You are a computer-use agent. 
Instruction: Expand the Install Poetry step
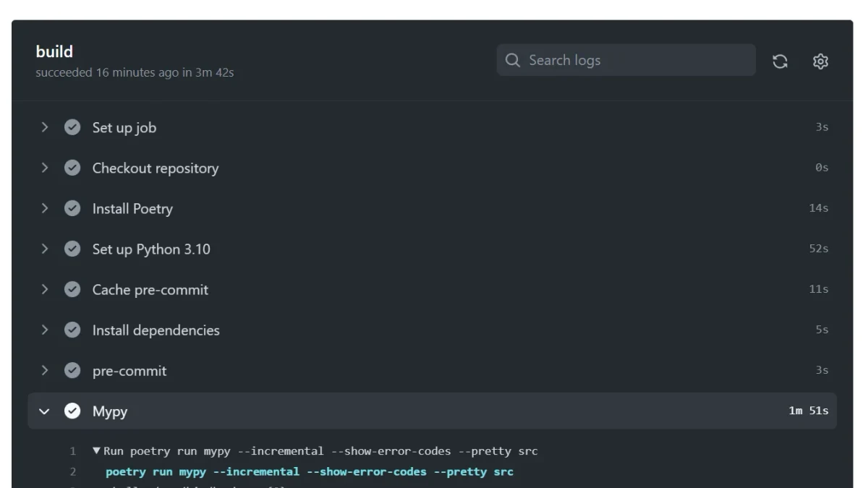[45, 208]
